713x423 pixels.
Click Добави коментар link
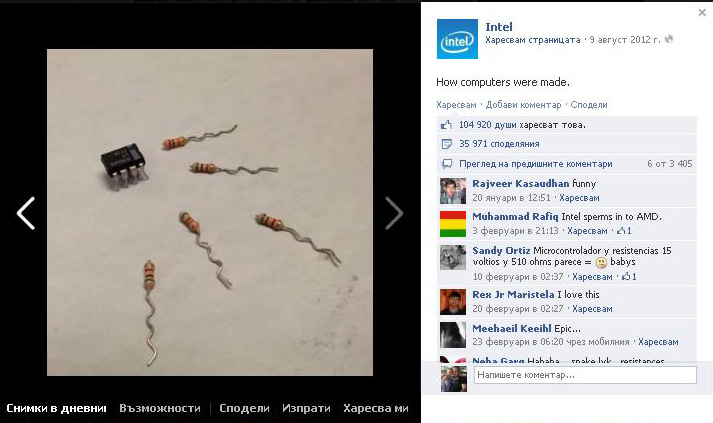click(523, 105)
